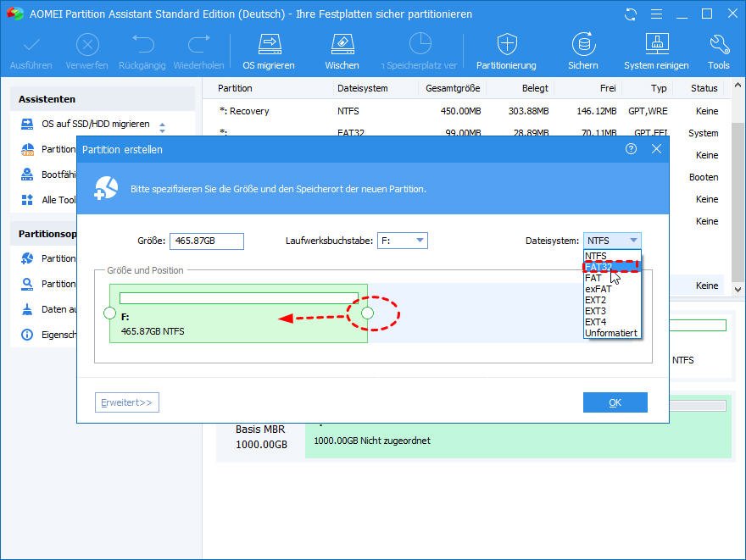Click the Status column header
Screen dimensions: 746x560
point(704,88)
